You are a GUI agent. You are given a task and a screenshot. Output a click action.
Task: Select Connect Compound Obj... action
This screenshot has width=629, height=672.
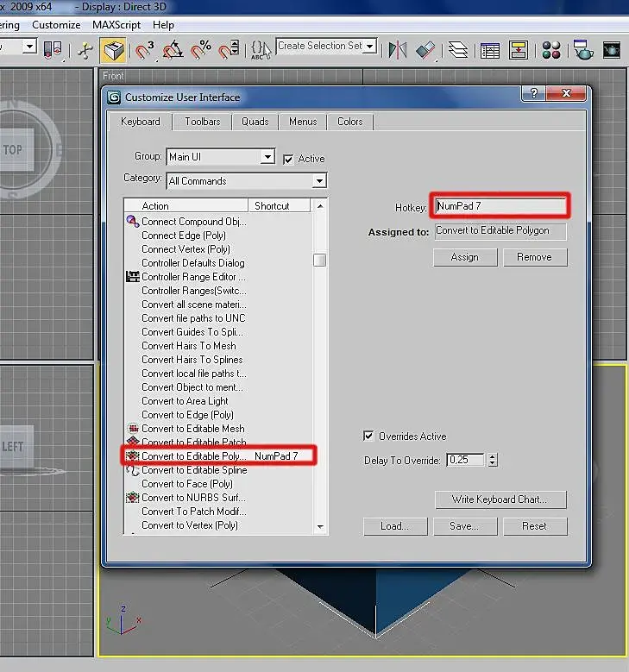pos(194,222)
